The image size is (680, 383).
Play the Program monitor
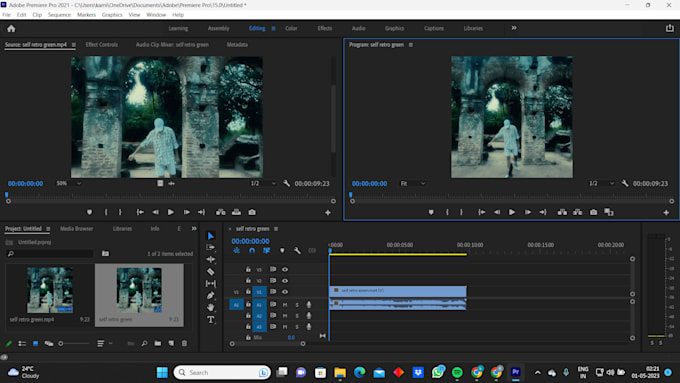coord(512,212)
